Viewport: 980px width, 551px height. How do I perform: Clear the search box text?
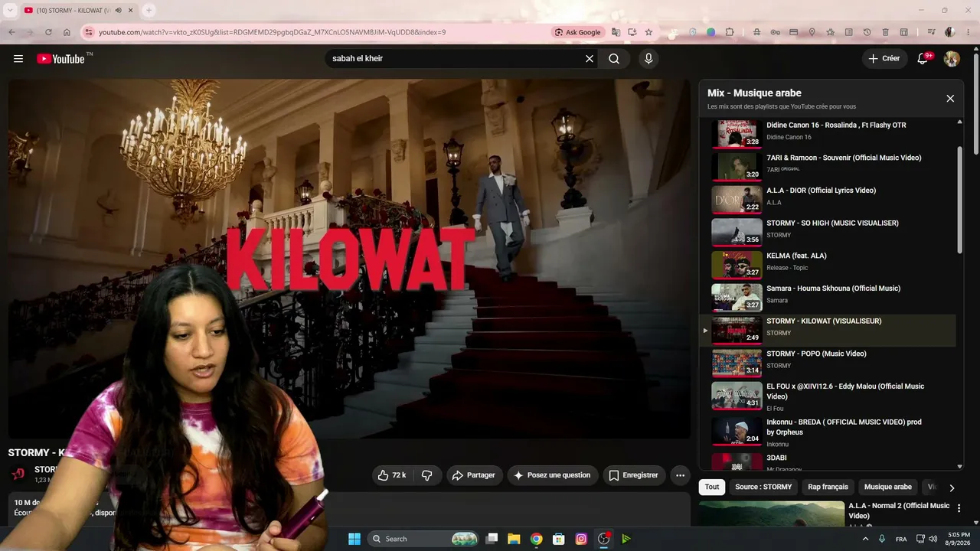tap(590, 59)
